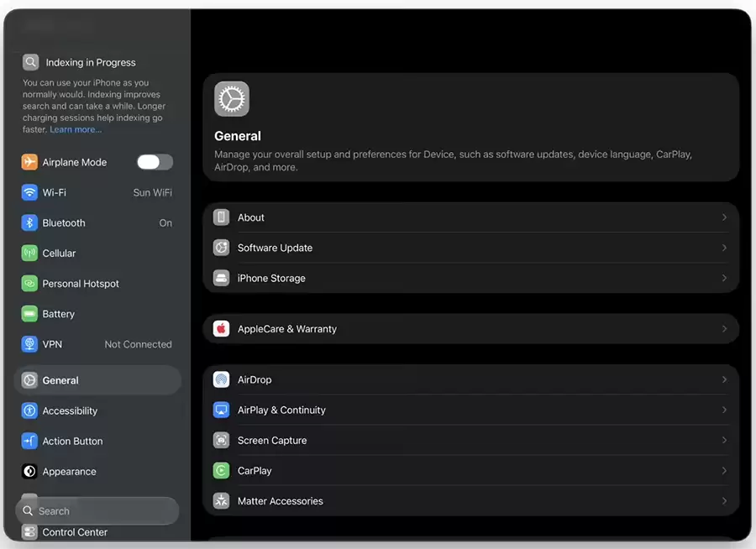
Task: Open AppleCare & Warranty page
Action: [x=471, y=329]
